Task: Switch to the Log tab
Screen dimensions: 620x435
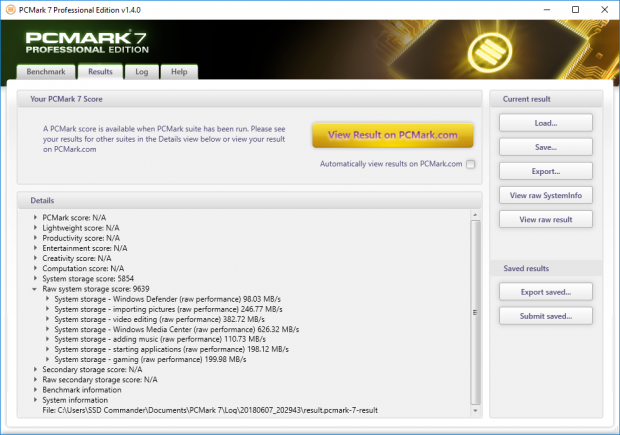Action: tap(142, 72)
